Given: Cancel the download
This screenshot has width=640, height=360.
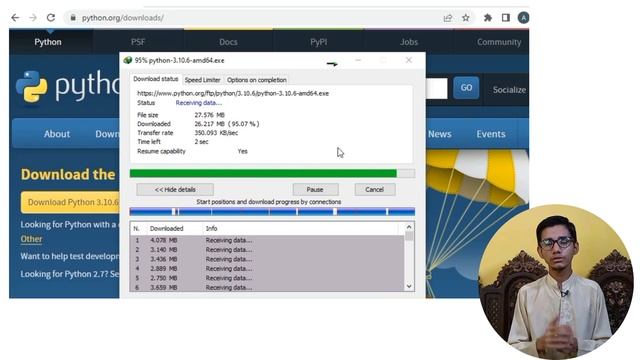Looking at the screenshot, I should pyautogui.click(x=375, y=189).
